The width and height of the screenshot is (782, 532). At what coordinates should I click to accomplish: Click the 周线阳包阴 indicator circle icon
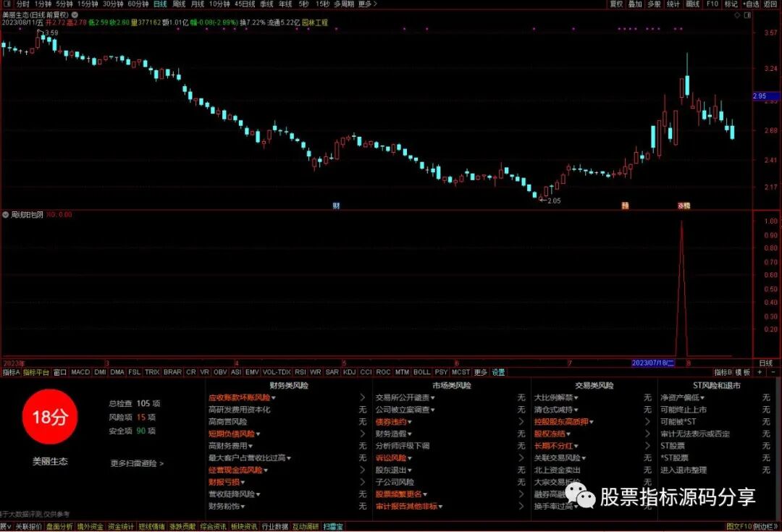(x=6, y=215)
